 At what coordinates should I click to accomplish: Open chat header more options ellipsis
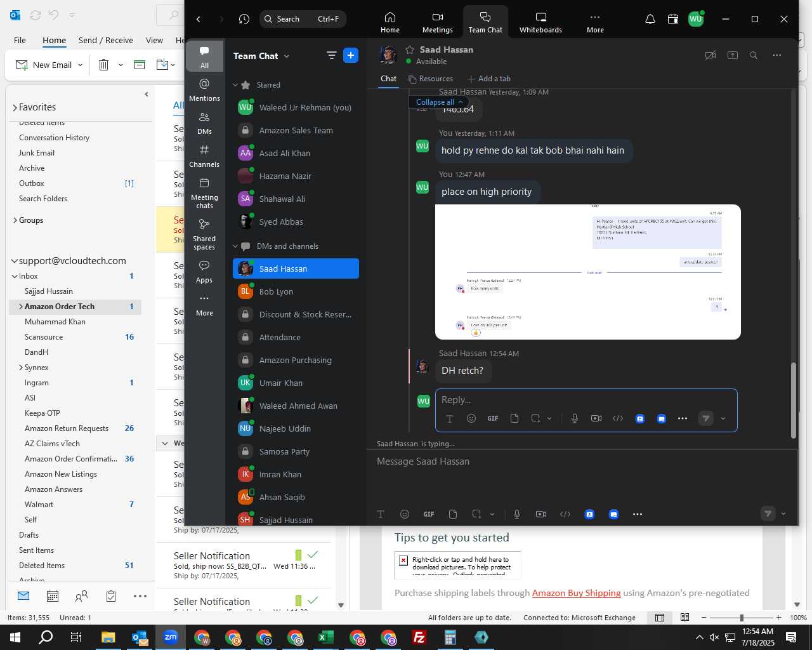pyautogui.click(x=776, y=55)
